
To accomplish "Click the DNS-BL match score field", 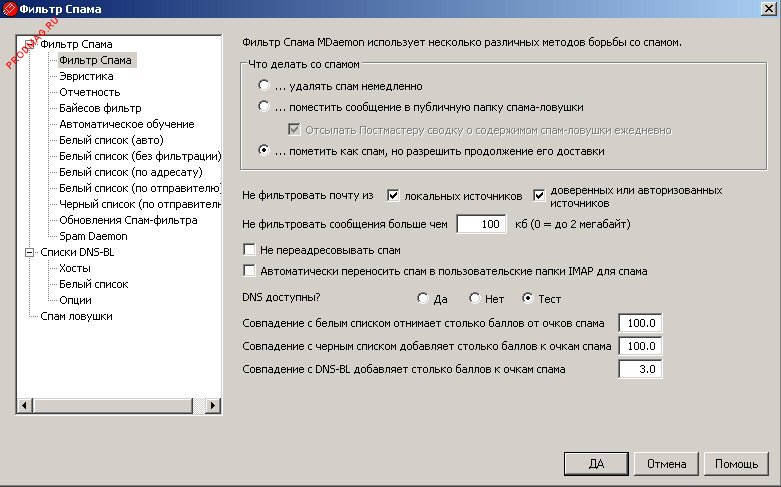I will [641, 369].
